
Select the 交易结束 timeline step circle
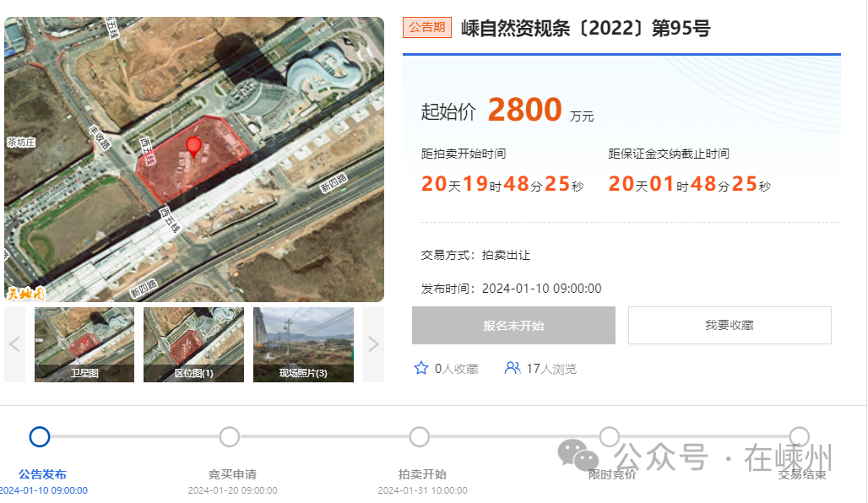(x=800, y=436)
